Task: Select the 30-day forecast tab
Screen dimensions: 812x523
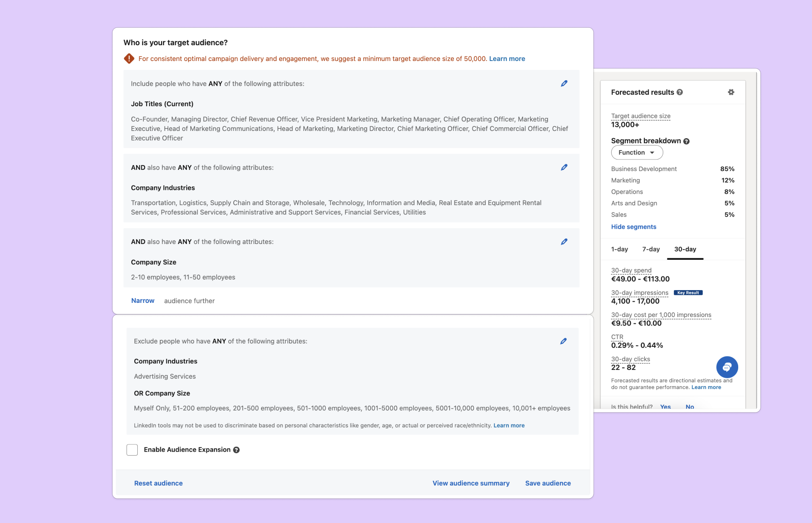Action: [685, 249]
